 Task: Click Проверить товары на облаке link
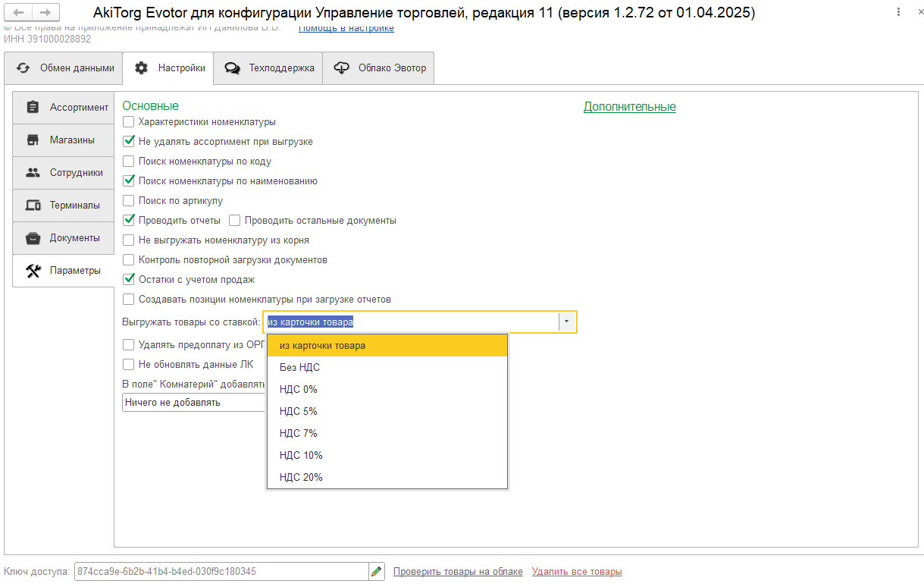coord(458,572)
